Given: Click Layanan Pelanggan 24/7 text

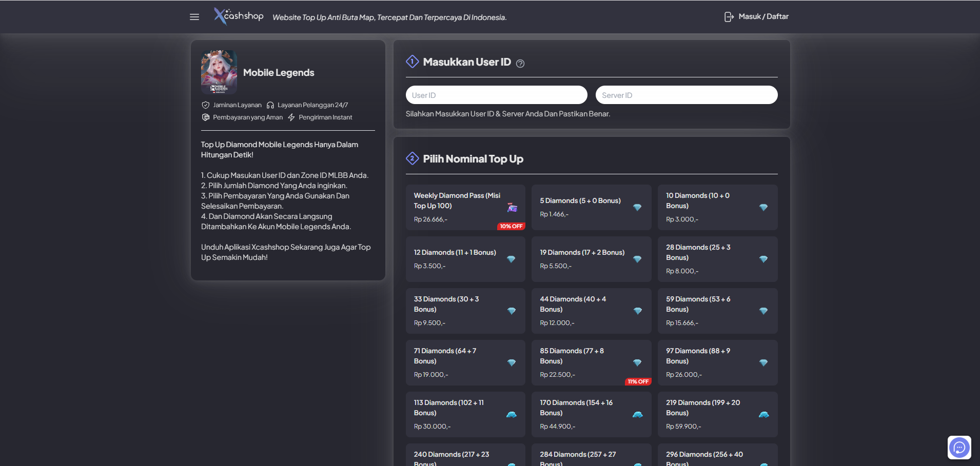Looking at the screenshot, I should (x=312, y=105).
